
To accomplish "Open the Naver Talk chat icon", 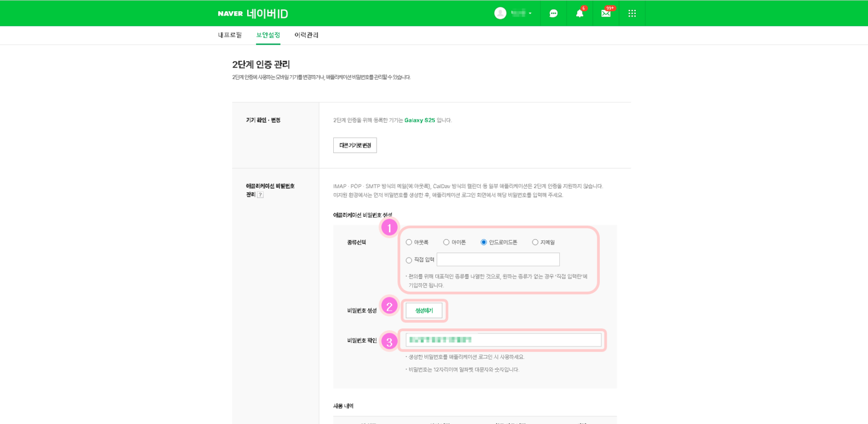I will [554, 13].
